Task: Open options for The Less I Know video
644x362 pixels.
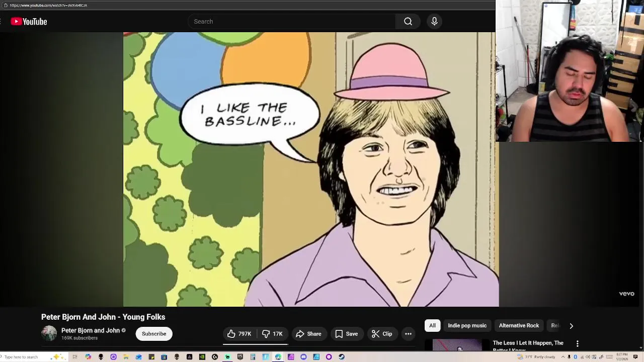Action: tap(578, 344)
